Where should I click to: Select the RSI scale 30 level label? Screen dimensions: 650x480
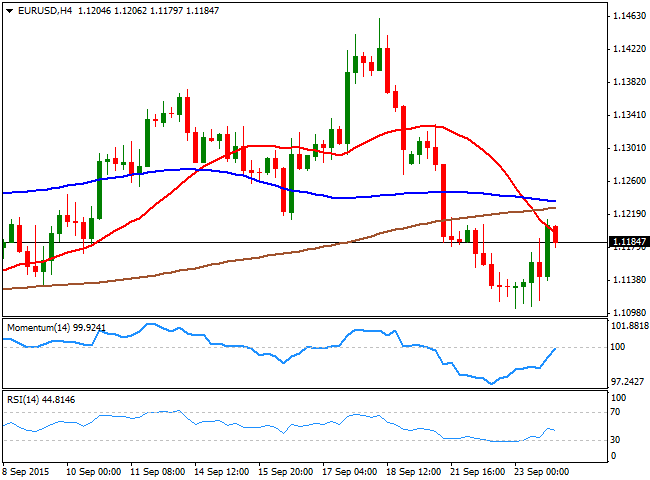pyautogui.click(x=615, y=440)
